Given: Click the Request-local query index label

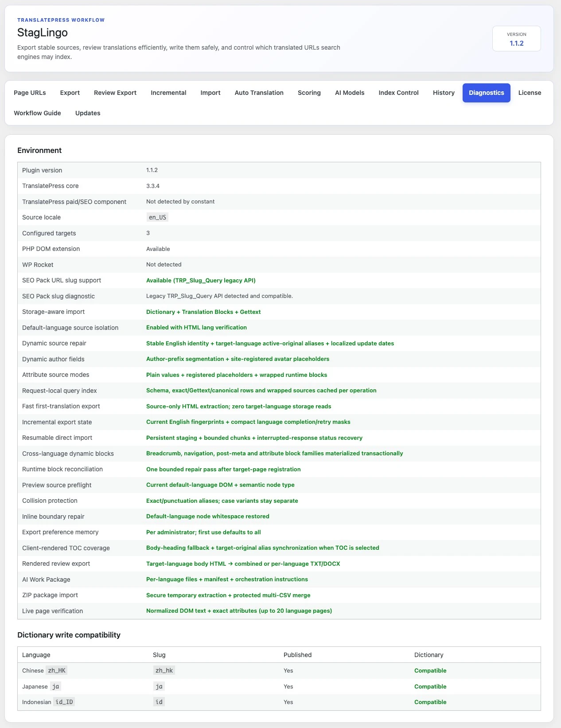Looking at the screenshot, I should tap(59, 391).
